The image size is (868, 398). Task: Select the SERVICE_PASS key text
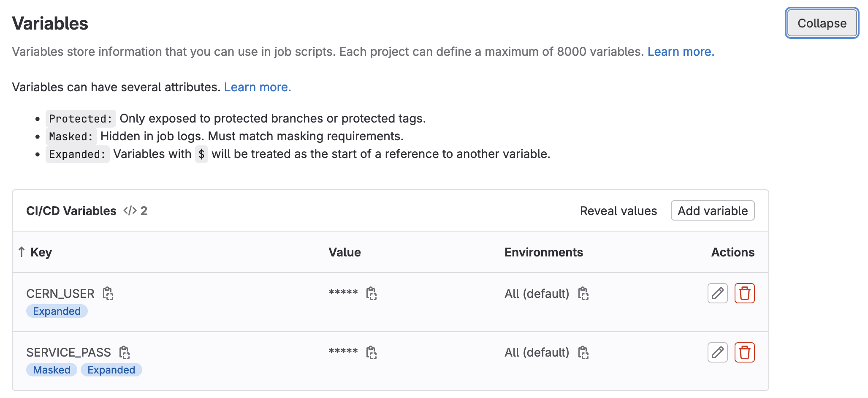pos(68,352)
